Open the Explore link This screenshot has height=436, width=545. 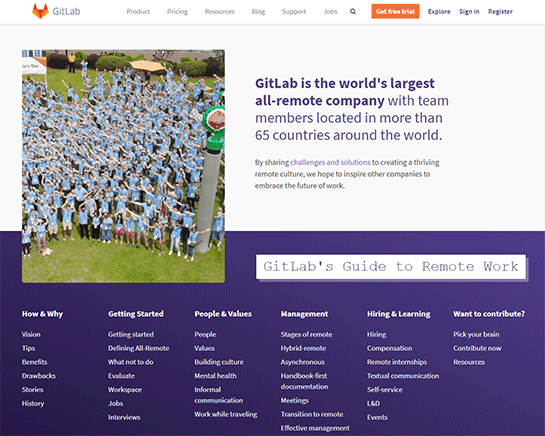[x=439, y=11]
